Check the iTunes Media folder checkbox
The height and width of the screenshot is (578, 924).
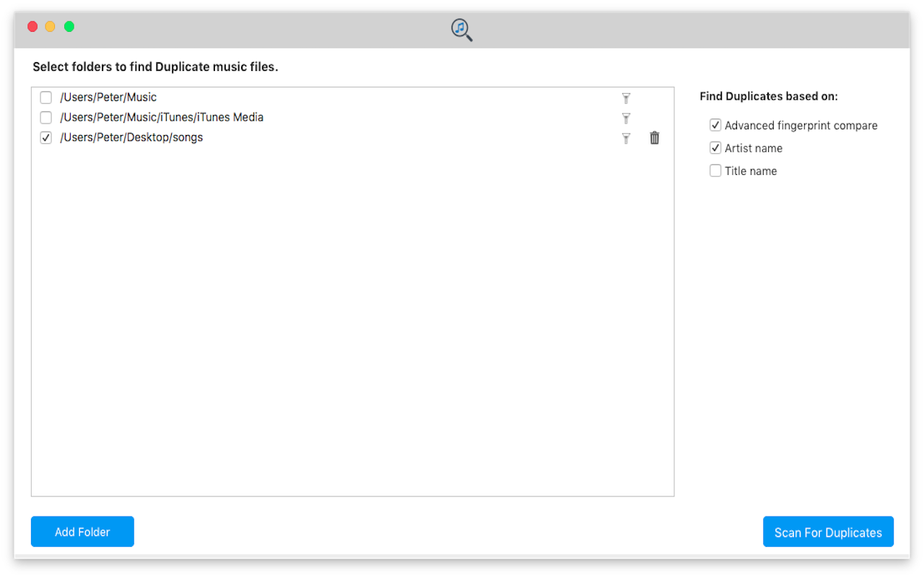coord(46,118)
